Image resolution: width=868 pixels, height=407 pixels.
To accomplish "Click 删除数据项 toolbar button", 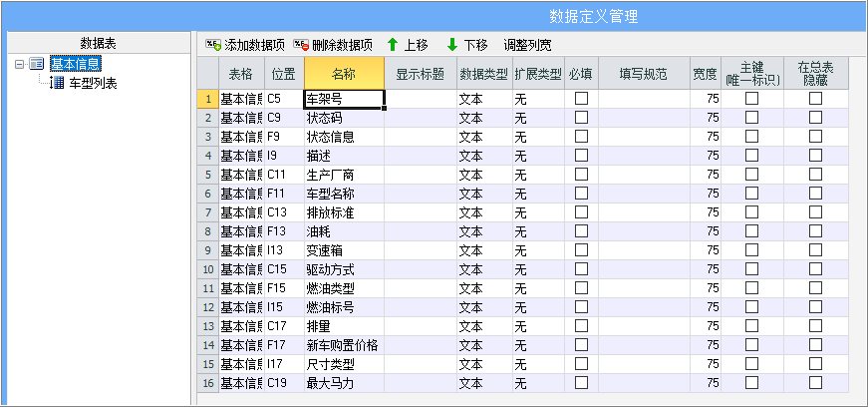I will coord(333,45).
